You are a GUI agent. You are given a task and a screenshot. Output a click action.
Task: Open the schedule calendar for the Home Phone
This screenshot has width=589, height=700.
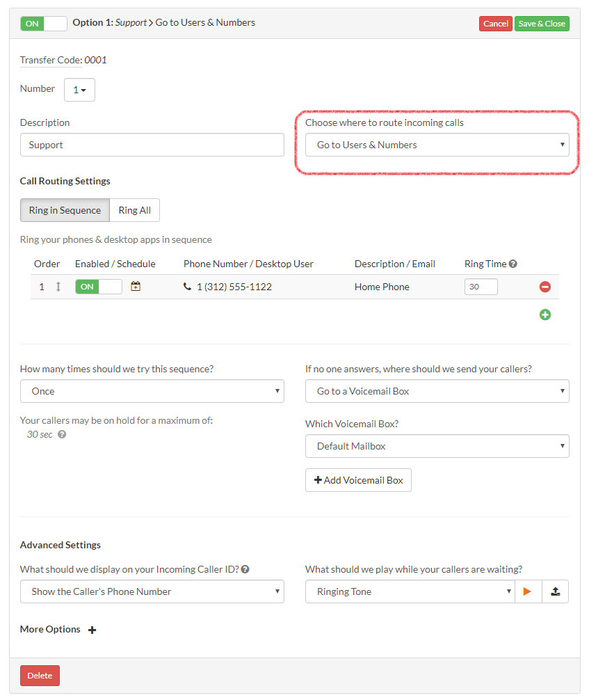(x=134, y=286)
